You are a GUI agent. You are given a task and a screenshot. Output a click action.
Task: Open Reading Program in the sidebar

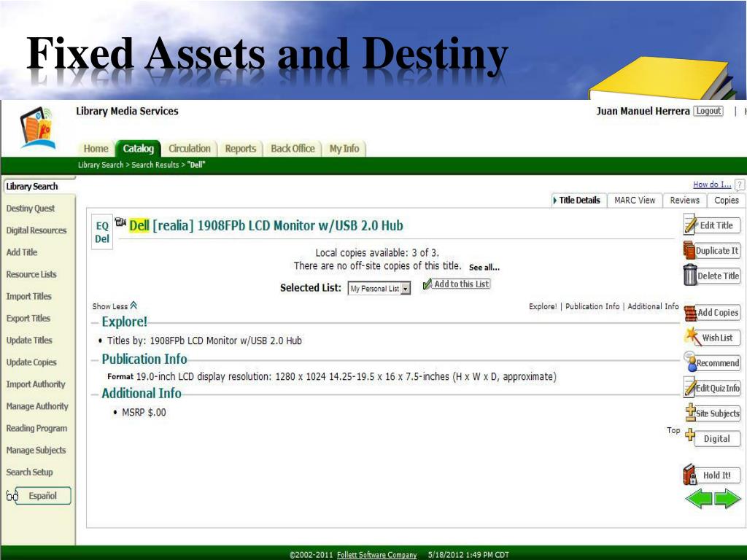tap(36, 428)
